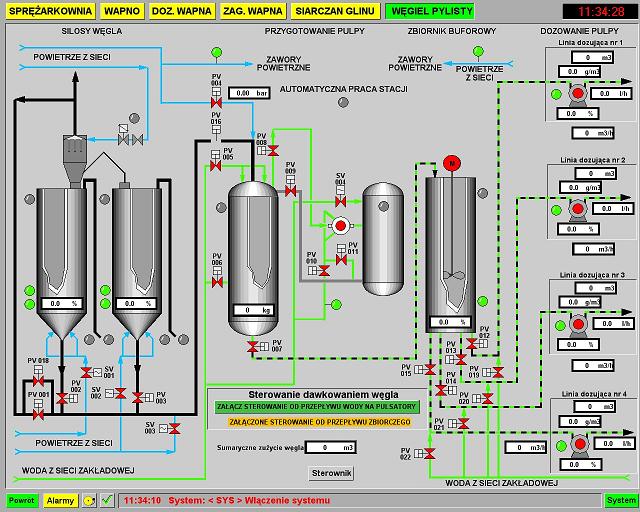Click the yellow horn icon next to Alarmy

(x=89, y=500)
